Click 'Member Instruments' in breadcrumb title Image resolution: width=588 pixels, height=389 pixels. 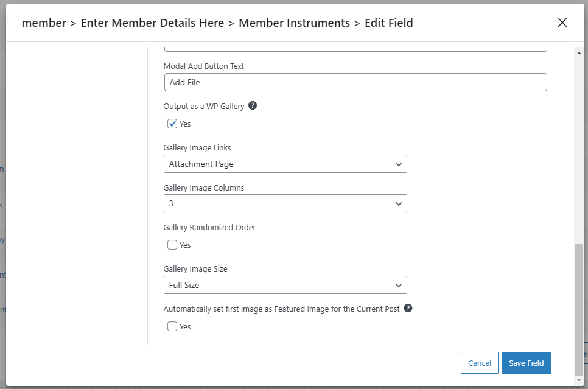[x=295, y=23]
